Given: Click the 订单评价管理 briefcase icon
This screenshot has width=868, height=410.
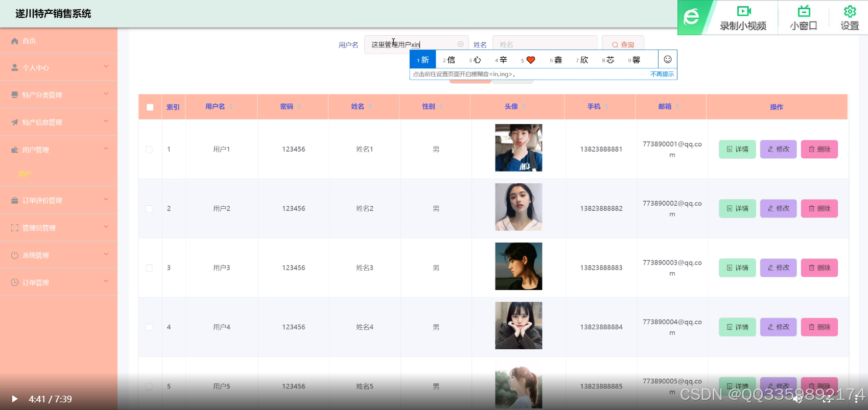Looking at the screenshot, I should click(x=15, y=201).
